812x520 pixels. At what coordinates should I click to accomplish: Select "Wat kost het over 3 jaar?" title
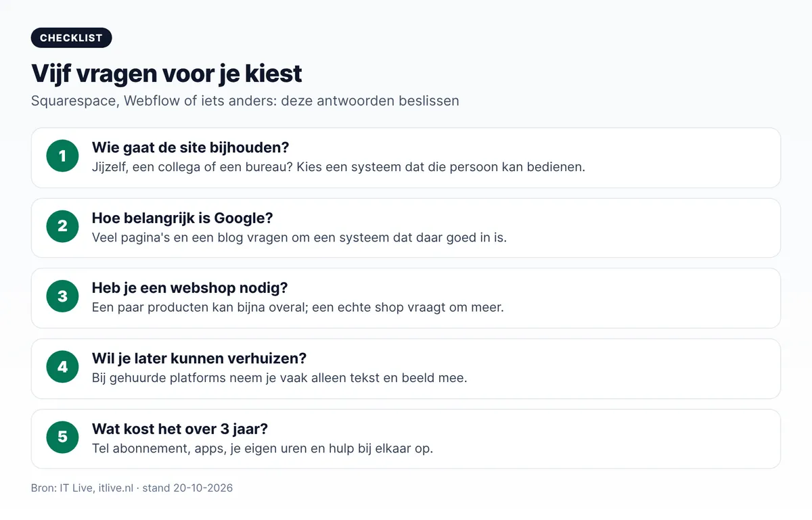click(180, 429)
